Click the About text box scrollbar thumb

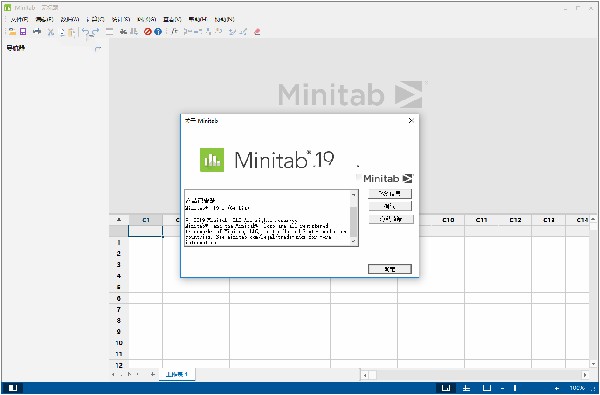[354, 222]
